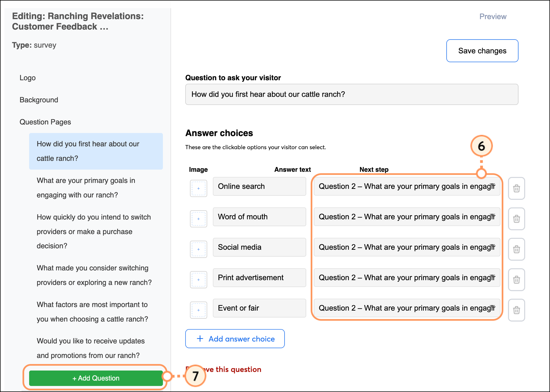Add image for Print advertisement answer
Image resolution: width=550 pixels, height=392 pixels.
[x=198, y=280]
